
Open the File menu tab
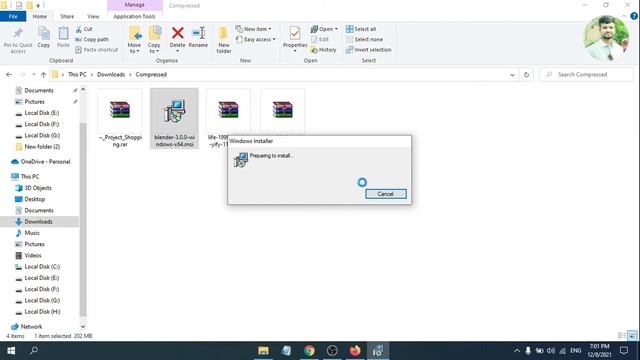tap(13, 16)
